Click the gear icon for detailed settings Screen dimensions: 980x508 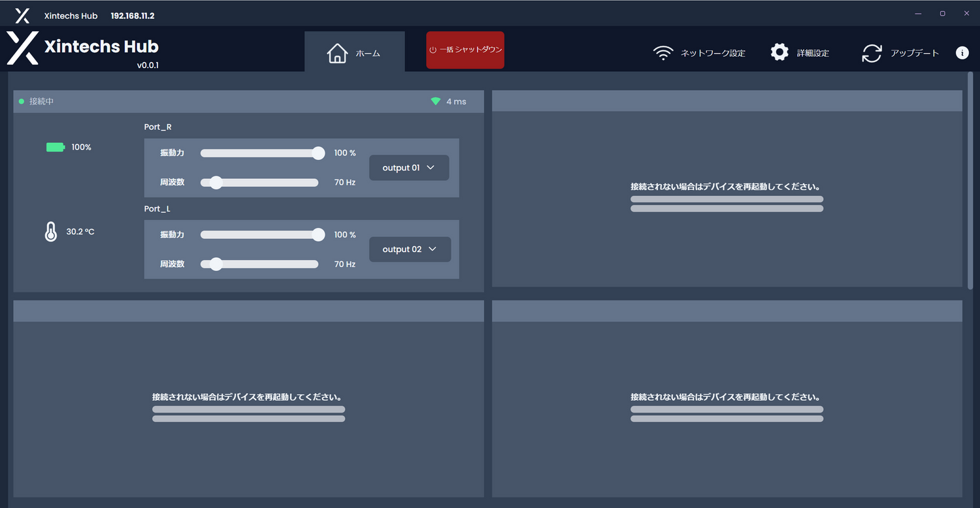click(x=779, y=53)
